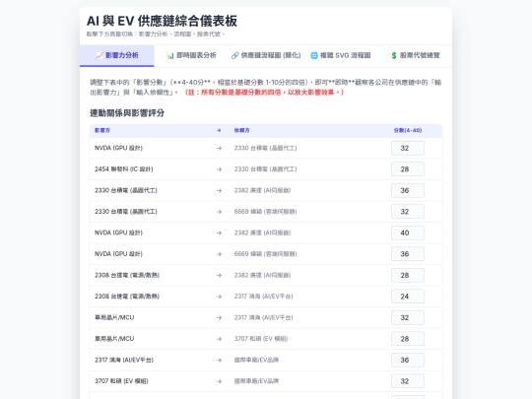532x399 pixels.
Task: Select 2308 台達電 source cell in score-24 row
Action: [127, 297]
